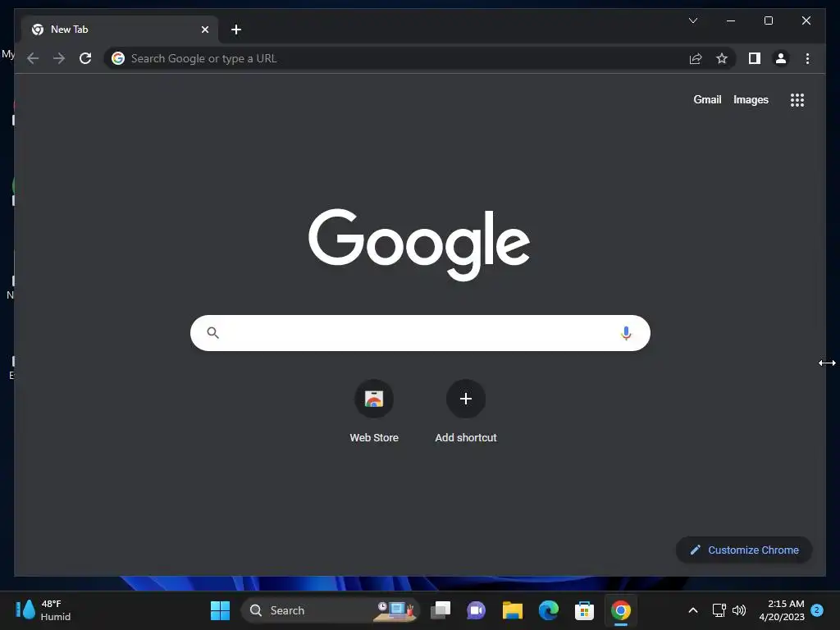Viewport: 840px width, 630px height.
Task: Expand the tab search chevron
Action: pyautogui.click(x=692, y=21)
